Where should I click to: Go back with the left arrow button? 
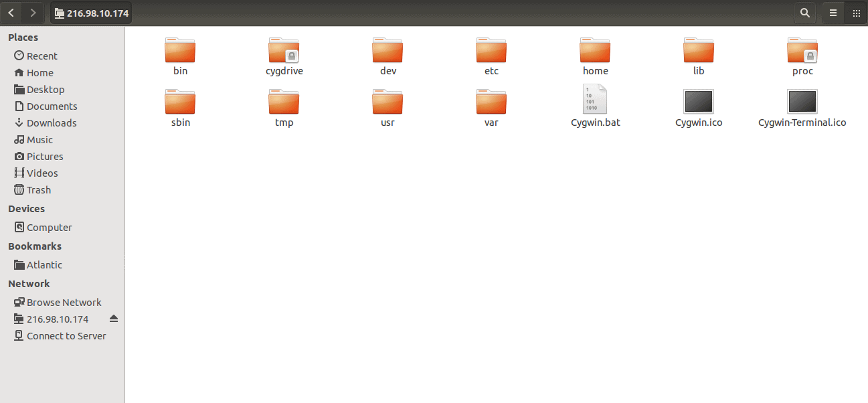(11, 13)
